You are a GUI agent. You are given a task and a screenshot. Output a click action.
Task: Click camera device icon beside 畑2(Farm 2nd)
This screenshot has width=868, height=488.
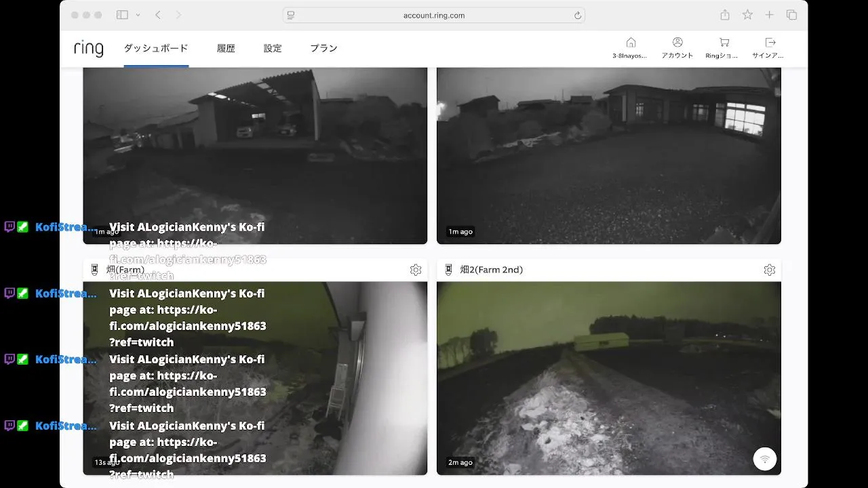(448, 270)
